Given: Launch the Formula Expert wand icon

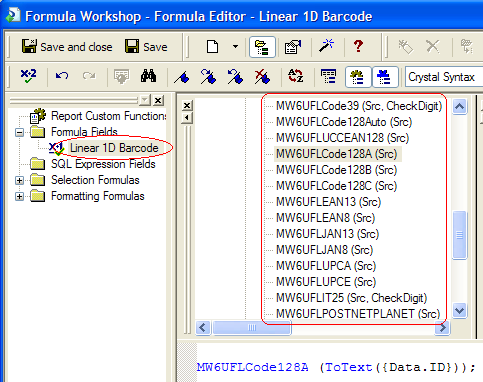Looking at the screenshot, I should coord(326,46).
